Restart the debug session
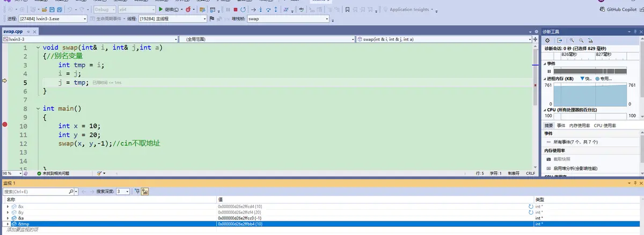 point(243,10)
